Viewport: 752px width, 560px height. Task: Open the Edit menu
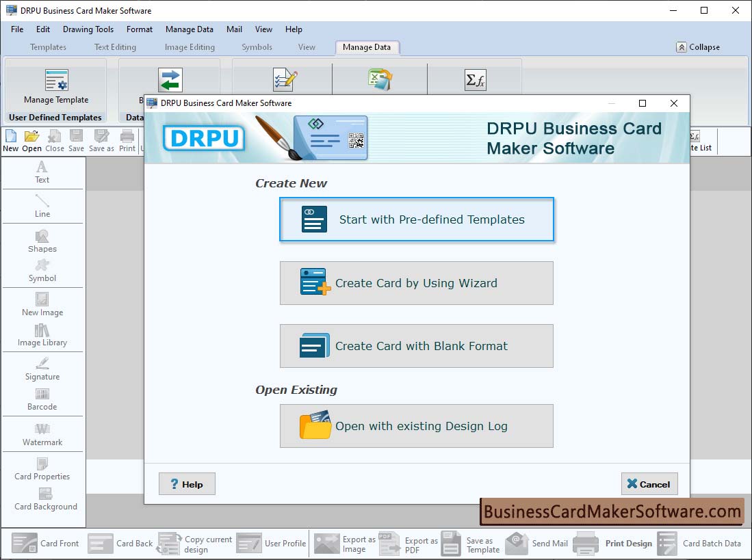(x=43, y=29)
